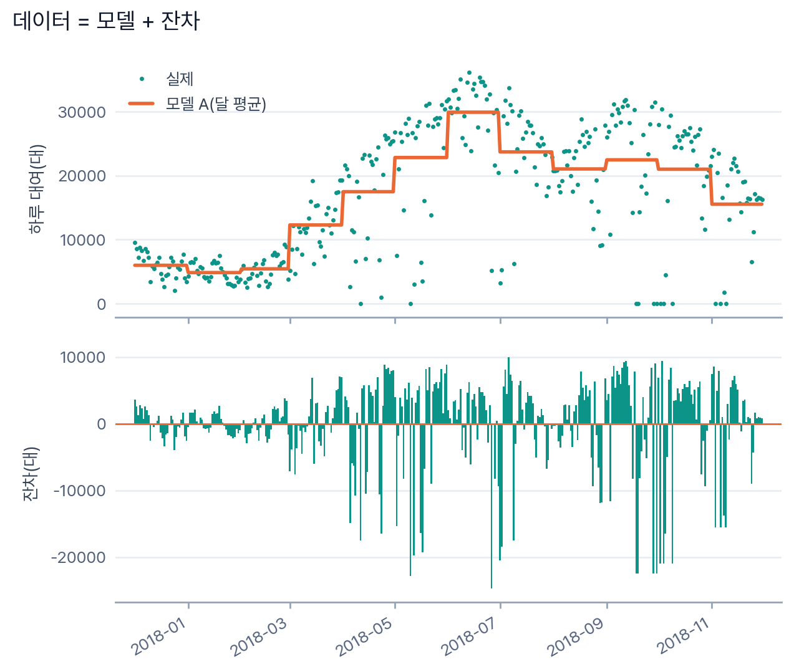Click the 2018-07 x-axis date label
Viewport: 794px width, 672px height.
click(470, 636)
